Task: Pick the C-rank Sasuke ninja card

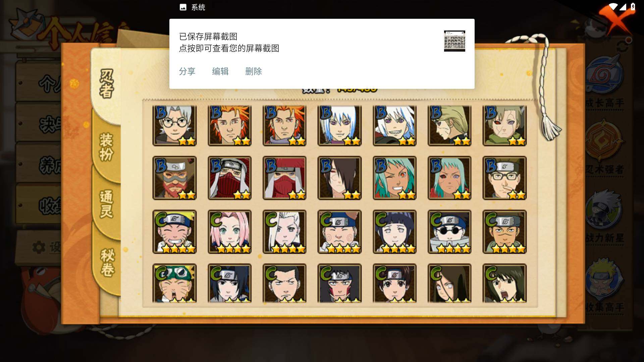Action: [229, 283]
